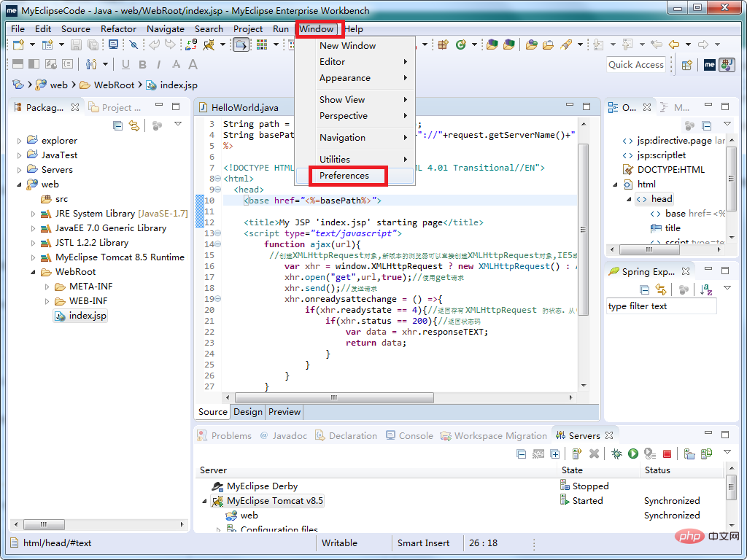Viewport: 747px width, 560px height.
Task: Switch to the Design editor tab
Action: coord(248,412)
